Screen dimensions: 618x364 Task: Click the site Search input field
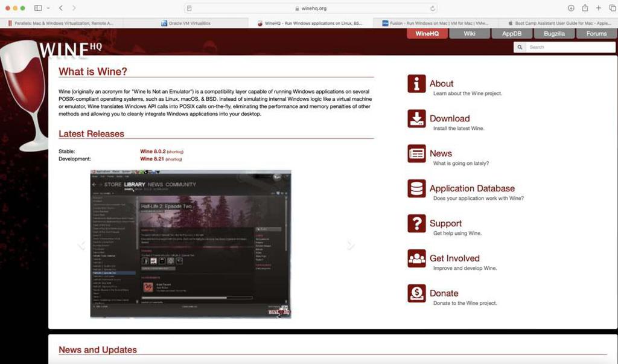(x=570, y=47)
